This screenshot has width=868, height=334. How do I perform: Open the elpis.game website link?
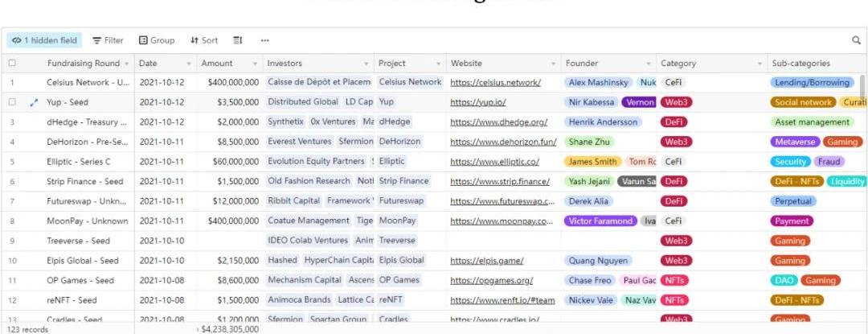[x=487, y=261]
